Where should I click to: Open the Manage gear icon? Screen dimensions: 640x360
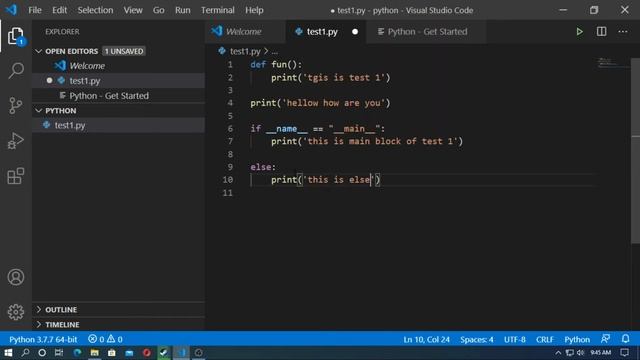pyautogui.click(x=16, y=312)
